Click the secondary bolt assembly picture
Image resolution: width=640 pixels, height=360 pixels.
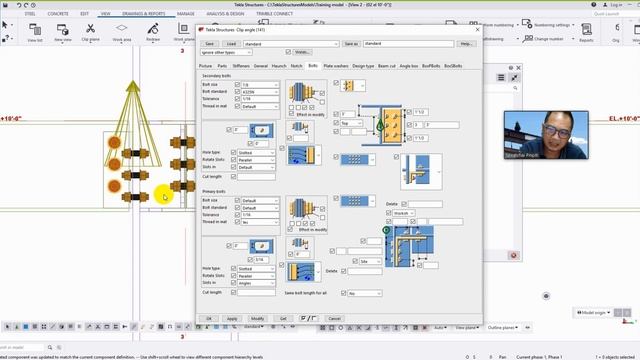click(x=302, y=92)
